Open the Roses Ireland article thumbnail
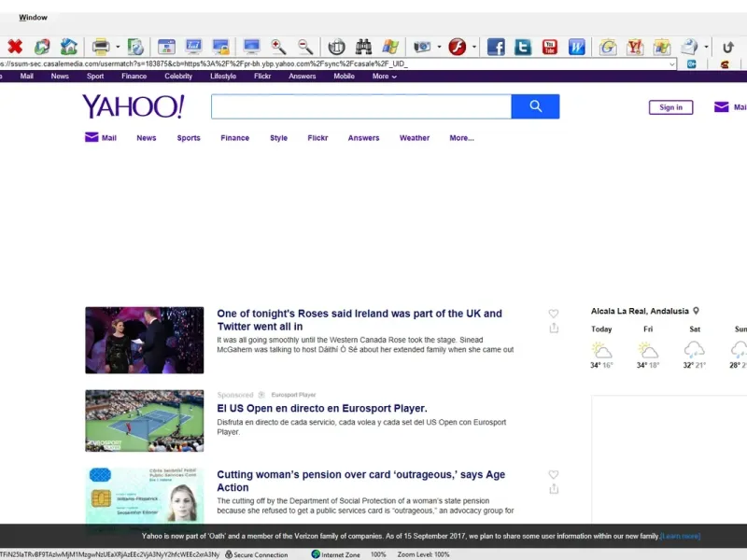The height and width of the screenshot is (560, 747). (145, 340)
